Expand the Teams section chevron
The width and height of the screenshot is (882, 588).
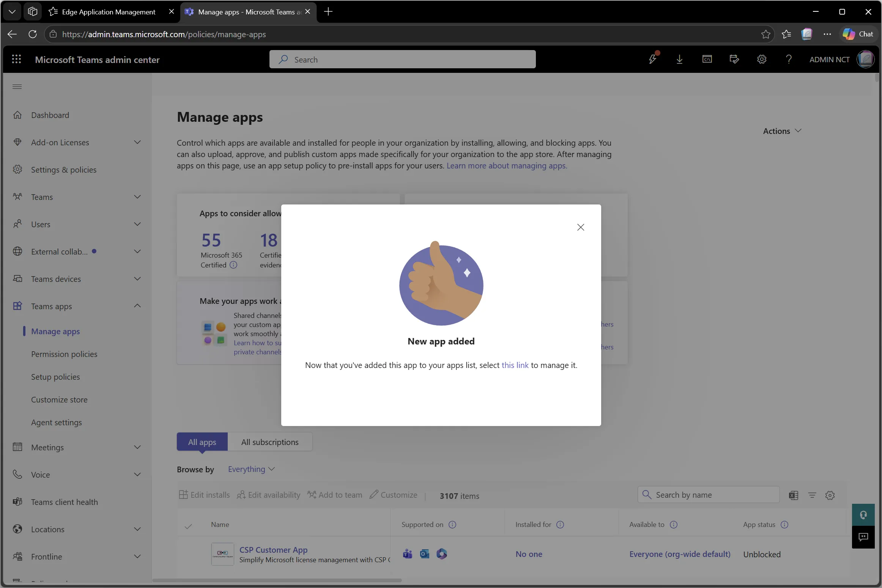(x=137, y=197)
